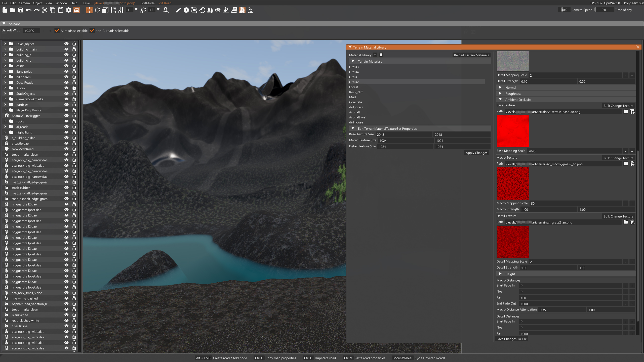
Task: Toggle rotation snapping magnet icon
Action: 143,10
